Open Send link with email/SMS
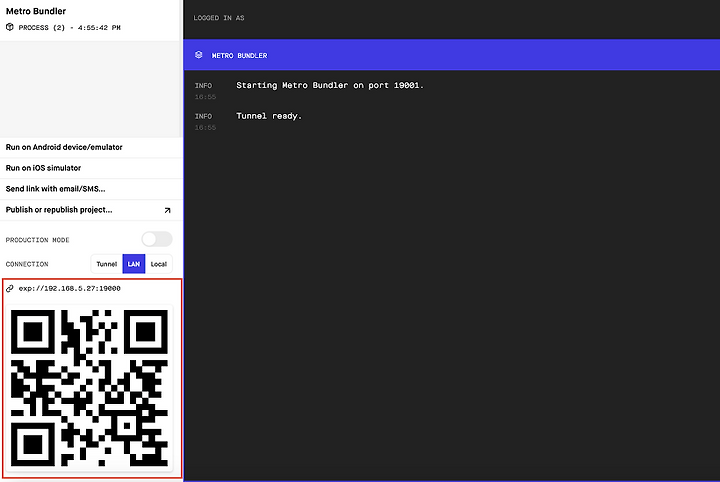The height and width of the screenshot is (482, 720). click(91, 189)
